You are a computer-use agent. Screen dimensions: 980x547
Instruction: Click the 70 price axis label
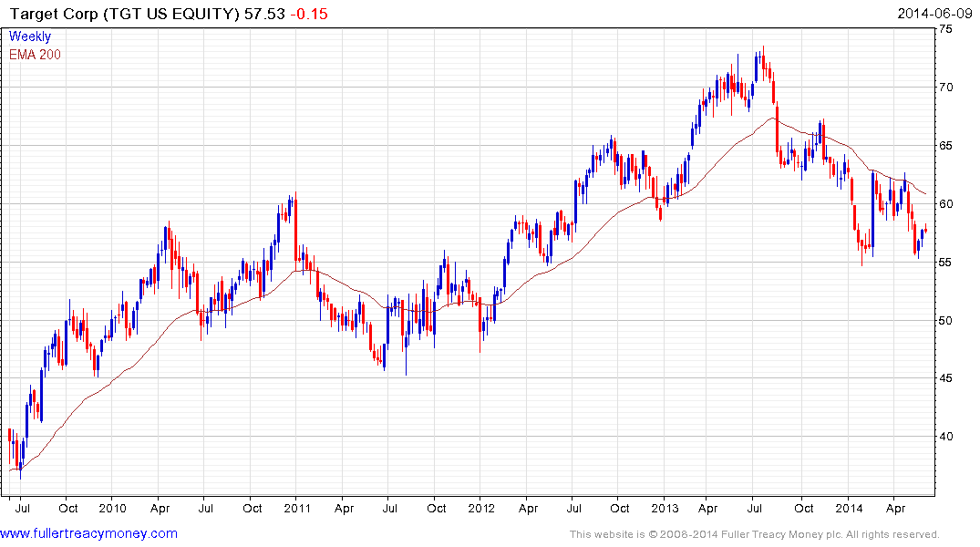point(945,87)
